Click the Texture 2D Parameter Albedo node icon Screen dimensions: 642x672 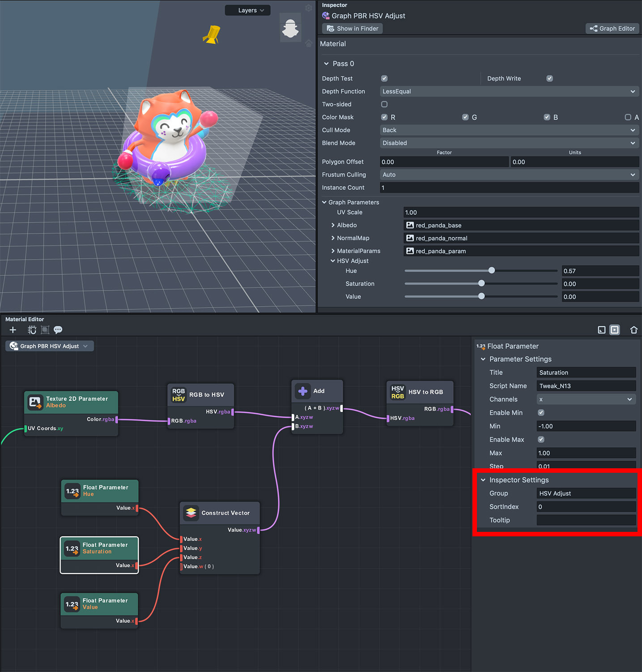(35, 402)
